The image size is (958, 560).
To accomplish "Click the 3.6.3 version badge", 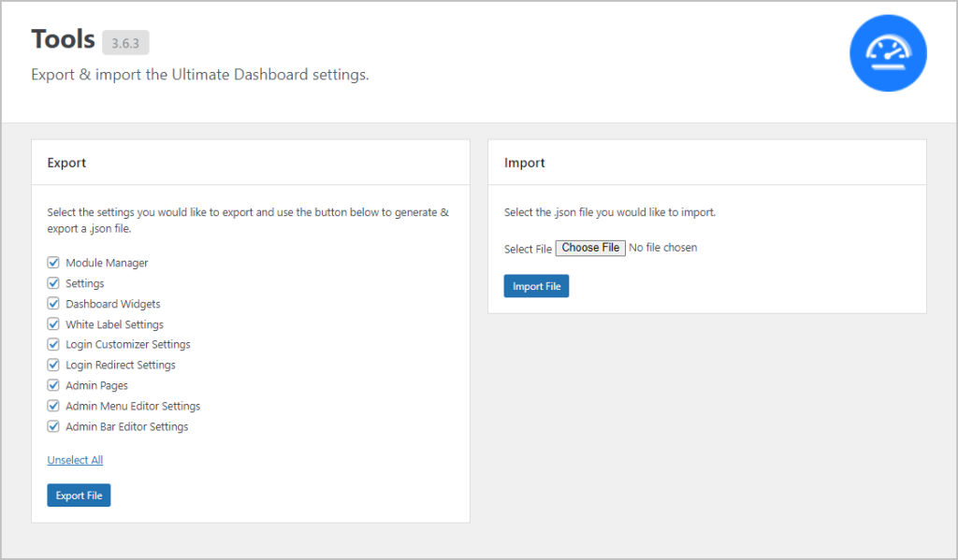I will point(125,43).
